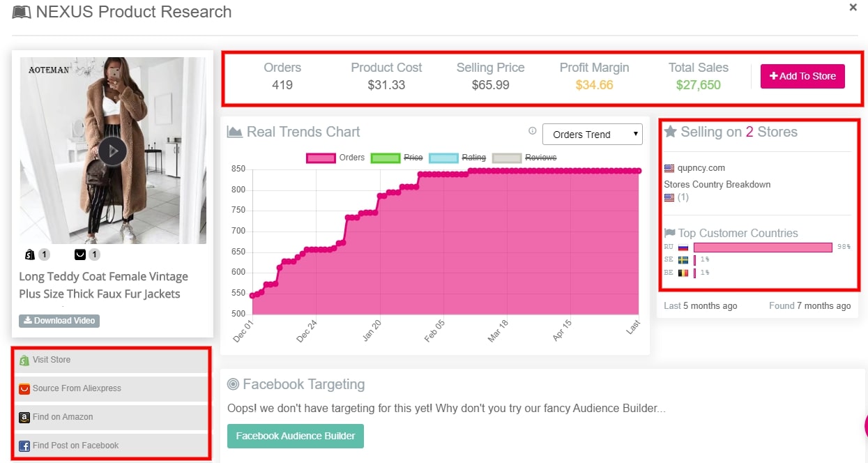
Task: Click the Russia customer percentage bar
Action: 763,248
